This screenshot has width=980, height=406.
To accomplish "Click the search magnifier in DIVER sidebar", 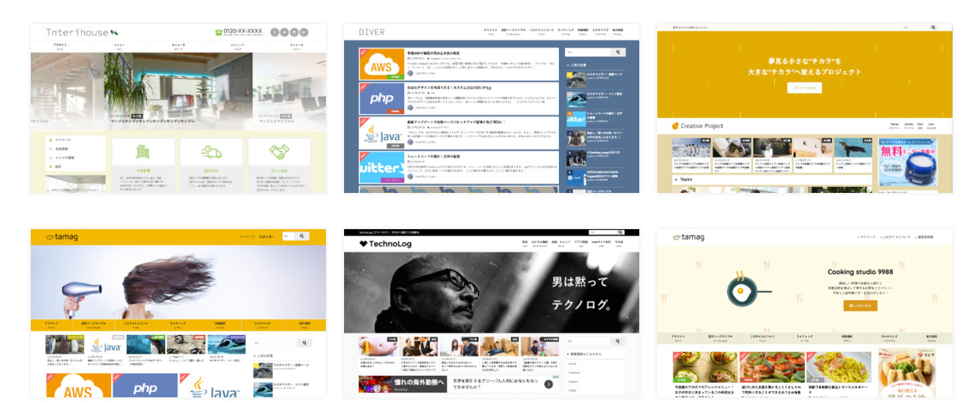I will [619, 52].
